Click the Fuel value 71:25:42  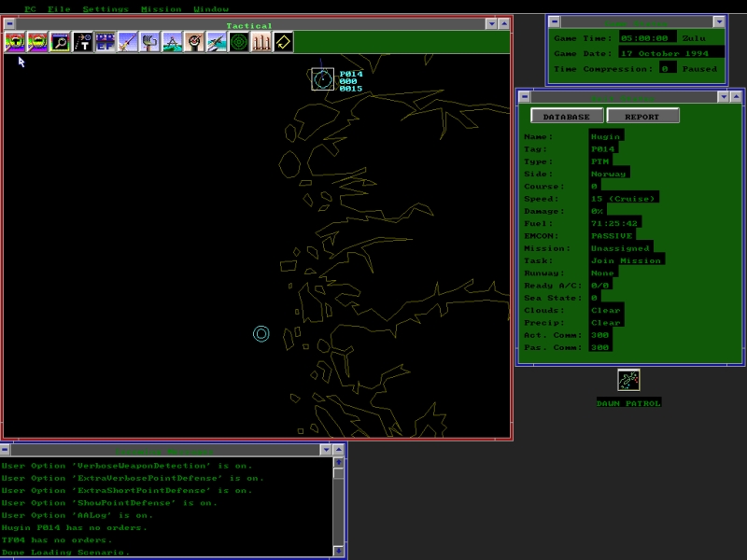point(615,223)
